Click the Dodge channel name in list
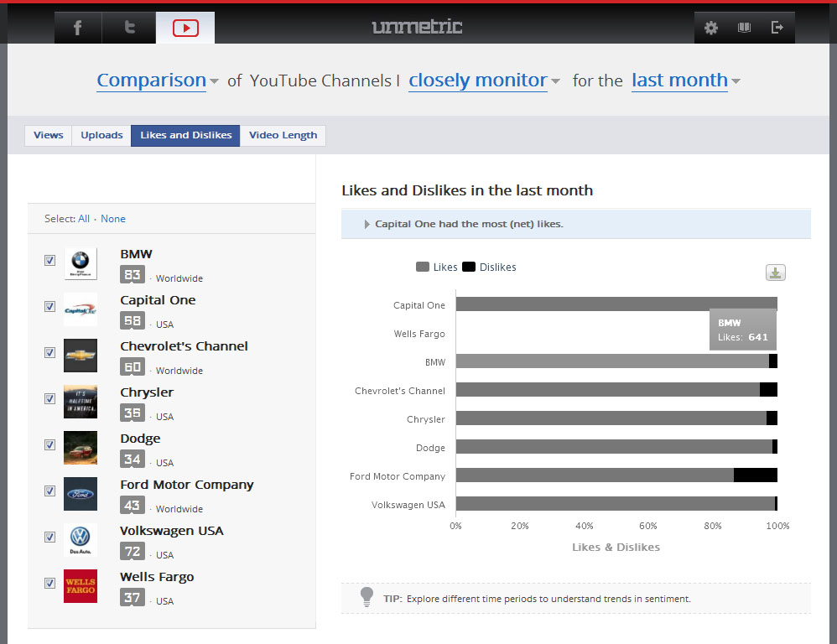This screenshot has height=644, width=837. point(140,439)
